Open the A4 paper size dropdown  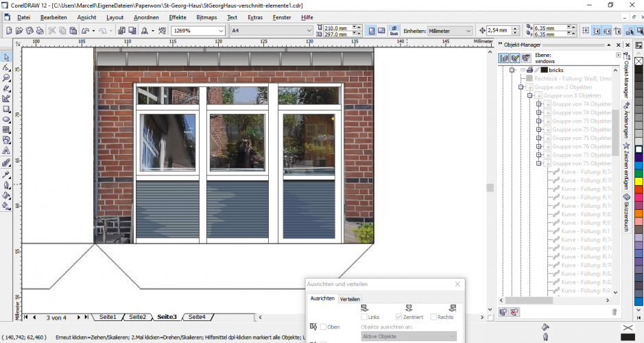click(x=309, y=31)
